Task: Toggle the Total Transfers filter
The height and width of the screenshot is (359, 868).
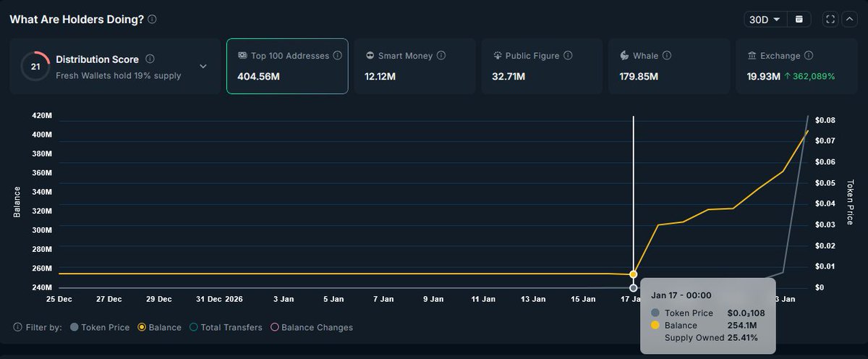Action: (226, 327)
